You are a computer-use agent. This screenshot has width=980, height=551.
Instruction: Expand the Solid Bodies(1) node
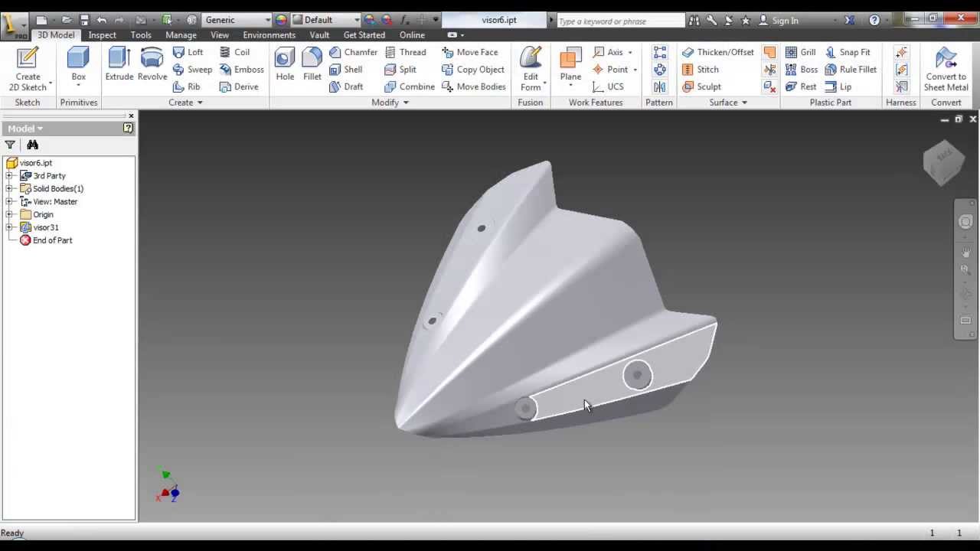click(9, 189)
